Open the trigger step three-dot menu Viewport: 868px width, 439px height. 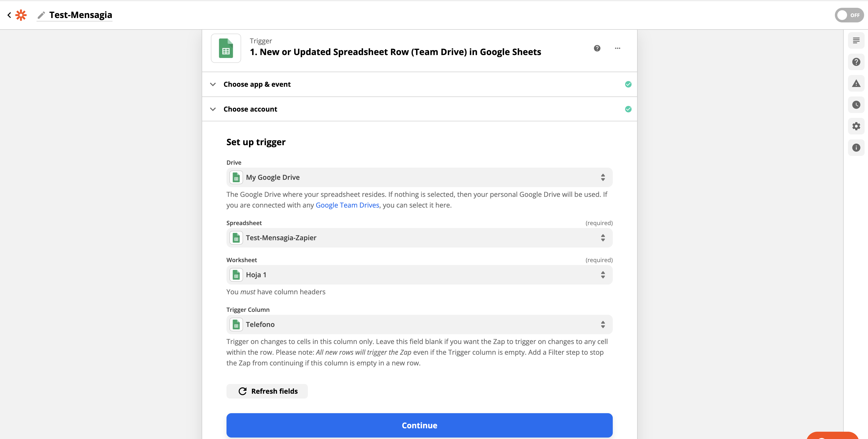[x=617, y=48]
